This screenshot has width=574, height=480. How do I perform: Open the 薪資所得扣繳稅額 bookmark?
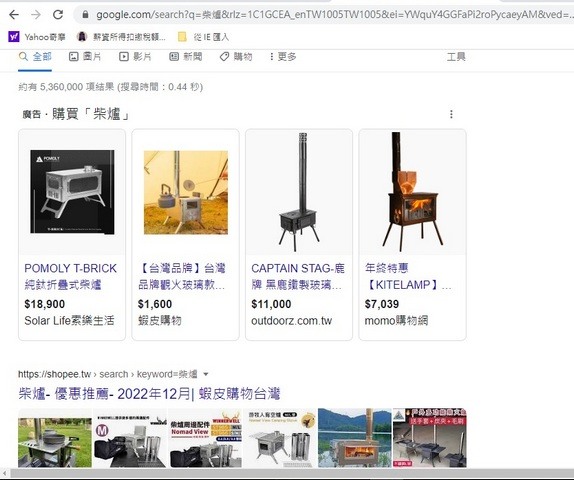pyautogui.click(x=121, y=37)
